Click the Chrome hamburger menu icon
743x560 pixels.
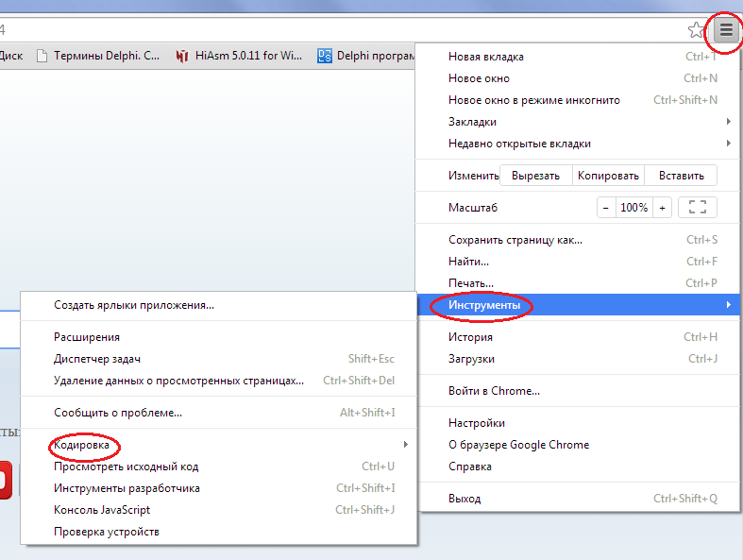725,30
